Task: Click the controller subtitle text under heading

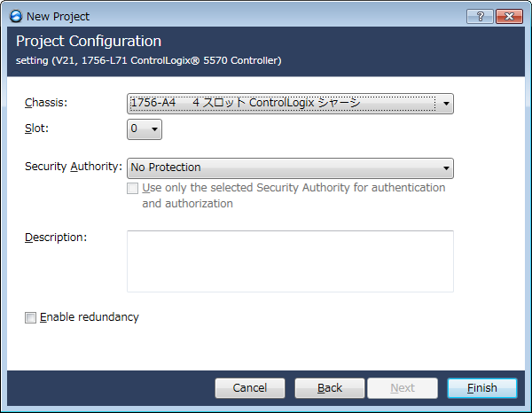Action: click(149, 60)
